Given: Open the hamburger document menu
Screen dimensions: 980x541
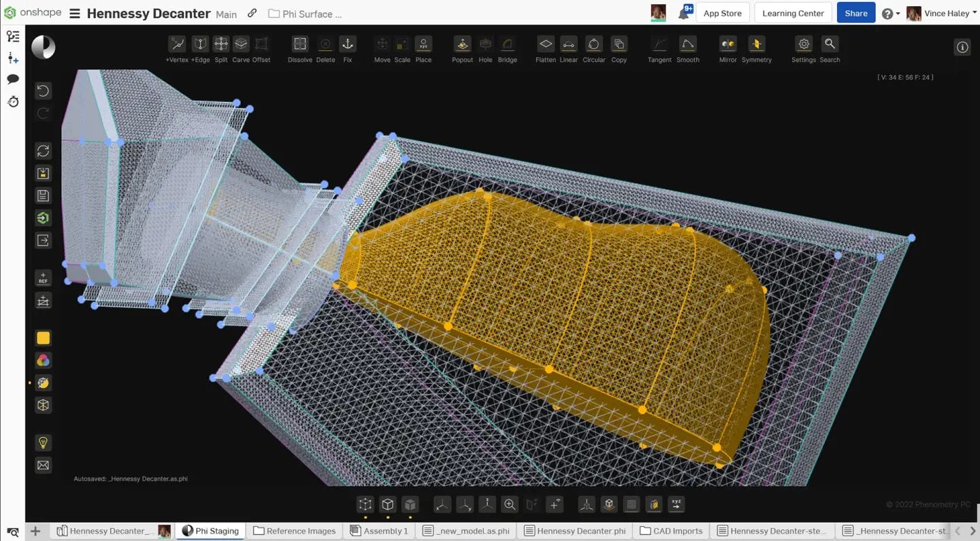Looking at the screenshot, I should [x=75, y=13].
